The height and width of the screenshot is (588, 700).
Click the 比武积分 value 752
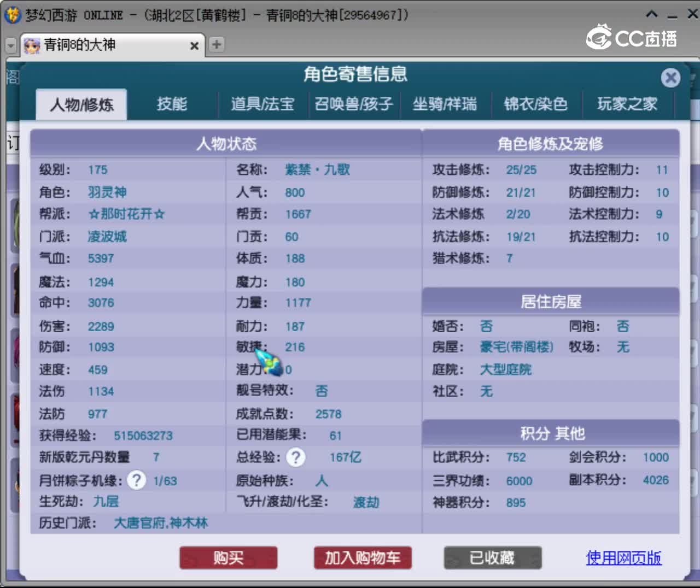[x=516, y=457]
